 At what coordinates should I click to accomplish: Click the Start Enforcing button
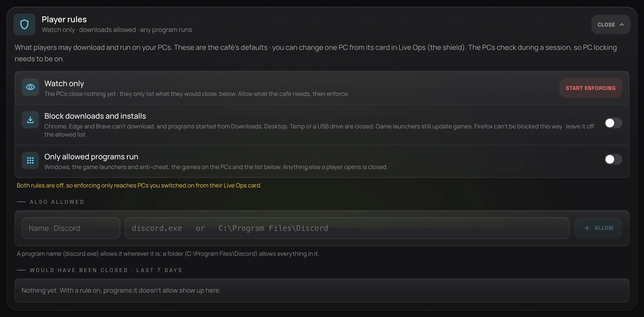pos(591,88)
